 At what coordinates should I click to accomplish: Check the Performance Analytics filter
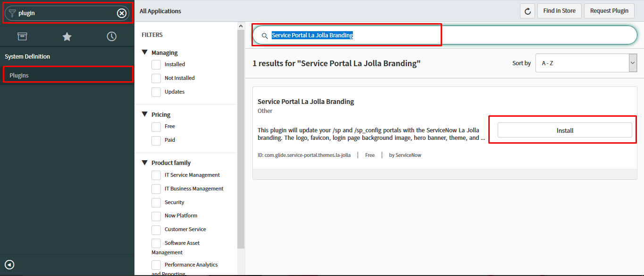tap(156, 265)
